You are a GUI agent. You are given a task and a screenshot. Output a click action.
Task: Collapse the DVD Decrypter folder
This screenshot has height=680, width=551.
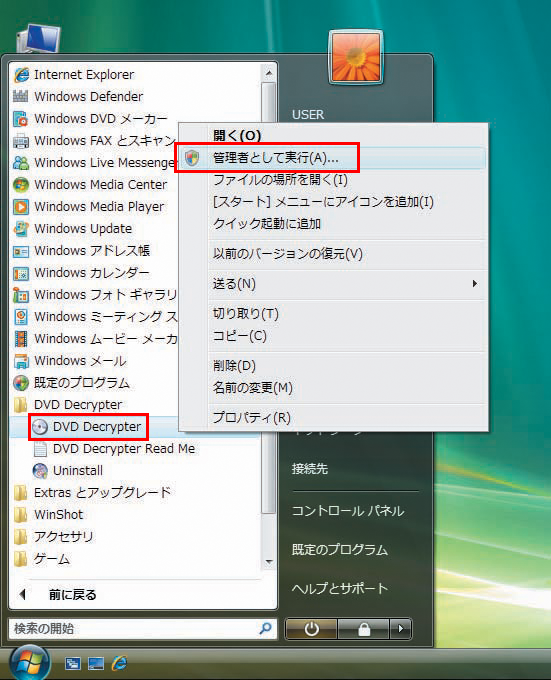pyautogui.click(x=20, y=405)
